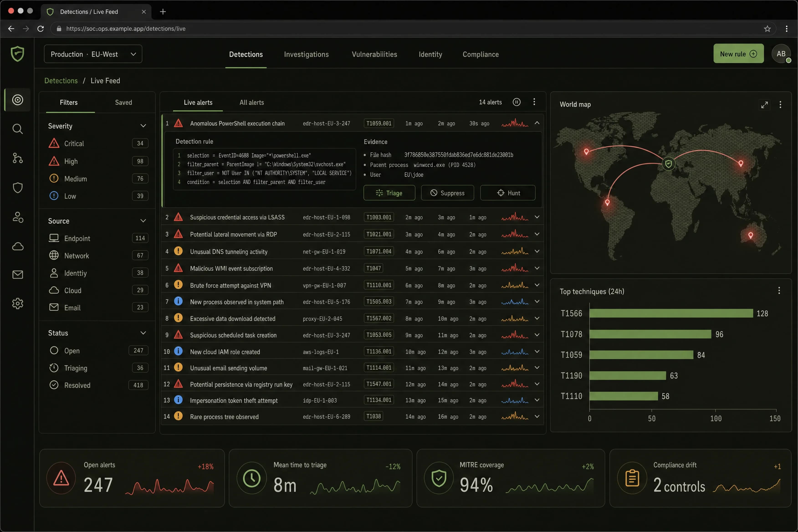This screenshot has height=532, width=798.
Task: Open the git branch icon in sidebar
Action: click(x=18, y=158)
